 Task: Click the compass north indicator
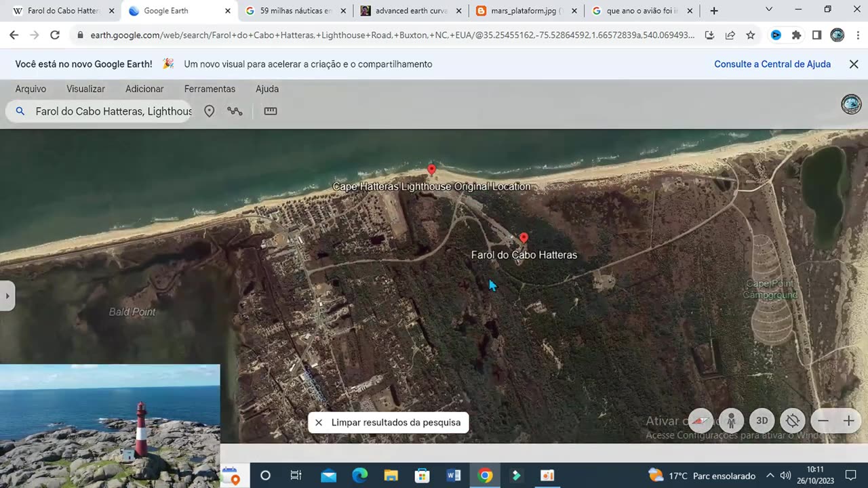click(x=702, y=421)
